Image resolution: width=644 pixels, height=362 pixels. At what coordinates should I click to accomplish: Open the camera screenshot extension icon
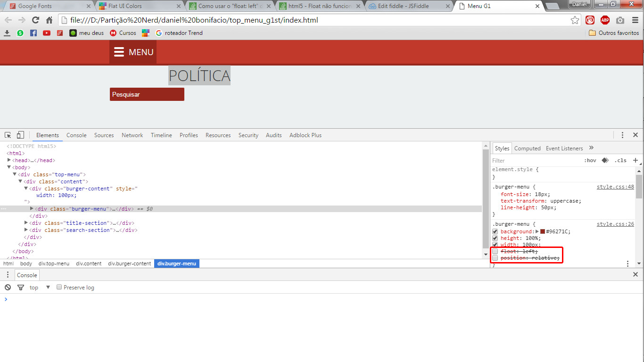click(620, 20)
